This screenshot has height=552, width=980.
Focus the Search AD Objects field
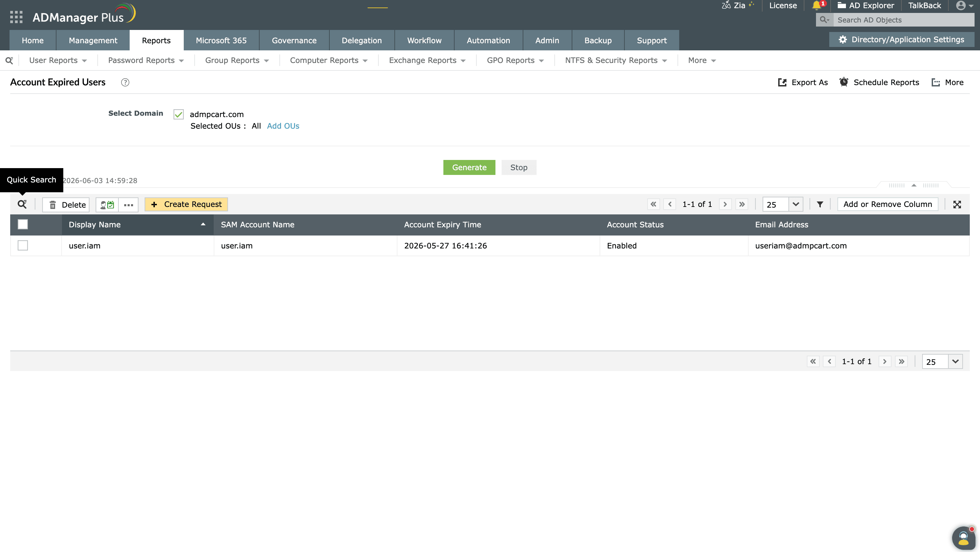click(904, 20)
